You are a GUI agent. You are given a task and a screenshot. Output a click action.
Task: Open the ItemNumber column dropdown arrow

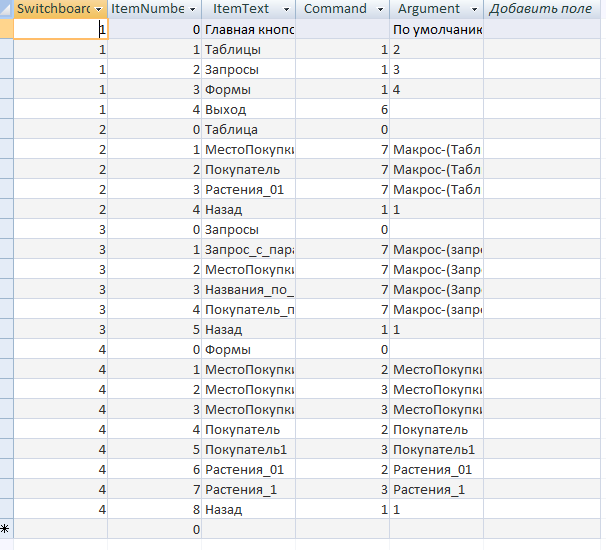[x=193, y=9]
